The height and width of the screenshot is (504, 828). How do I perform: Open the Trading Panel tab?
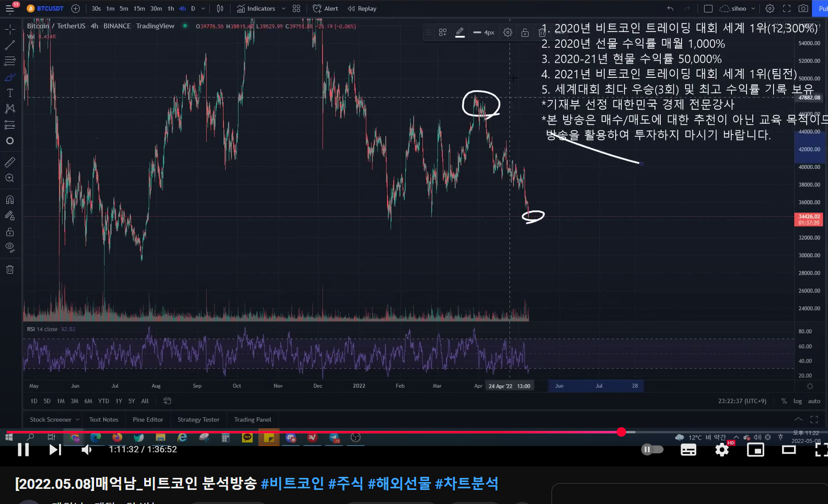pos(252,419)
